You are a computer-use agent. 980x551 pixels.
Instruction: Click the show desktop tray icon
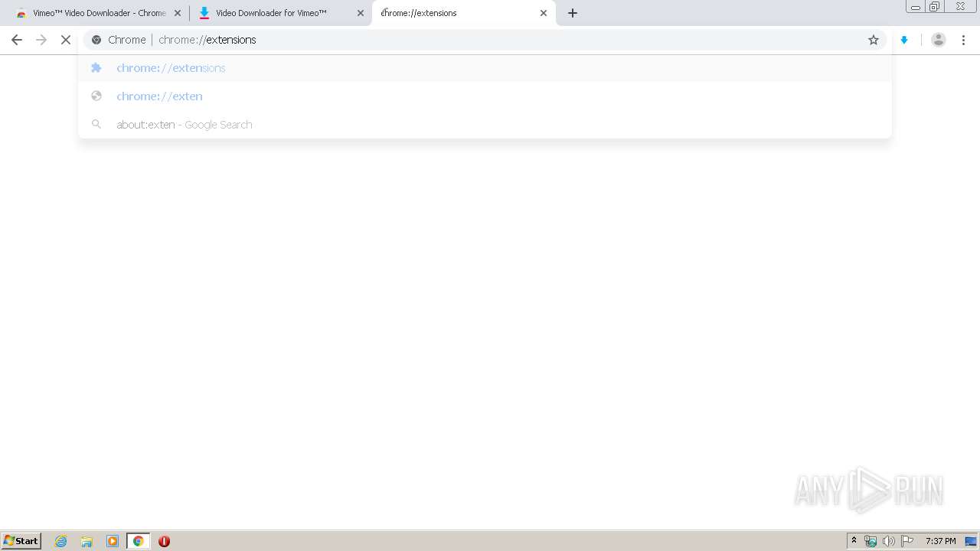[971, 541]
